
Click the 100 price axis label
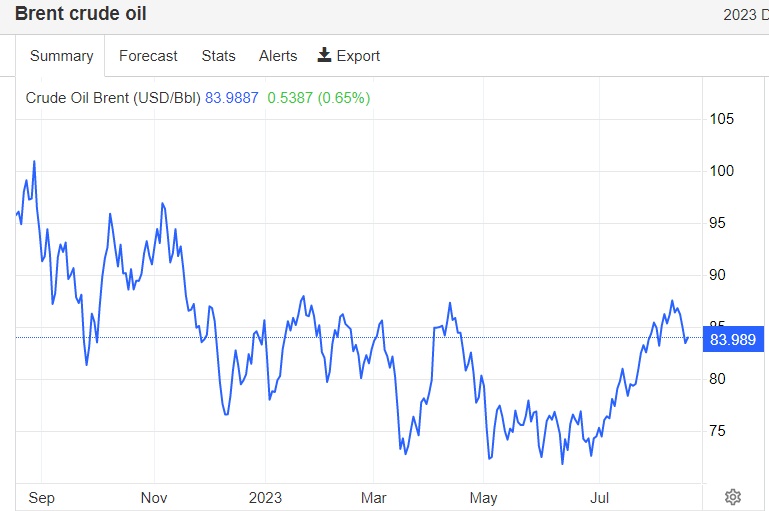pyautogui.click(x=721, y=171)
